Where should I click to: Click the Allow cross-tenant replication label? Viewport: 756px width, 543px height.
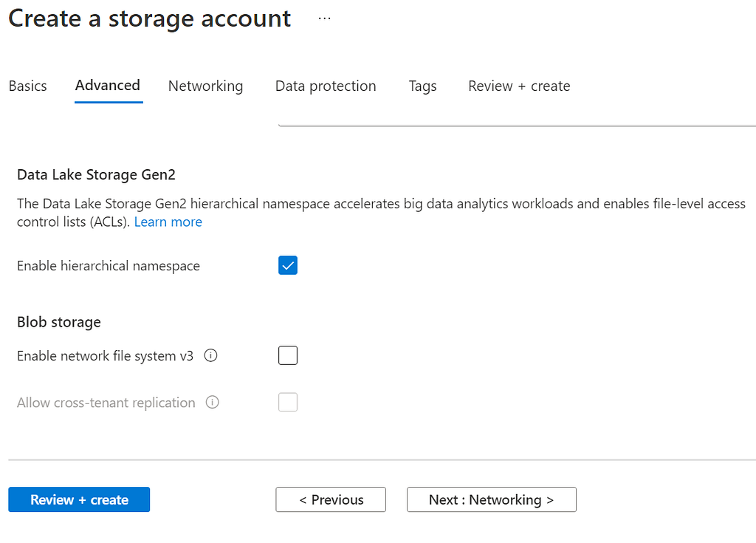[106, 403]
